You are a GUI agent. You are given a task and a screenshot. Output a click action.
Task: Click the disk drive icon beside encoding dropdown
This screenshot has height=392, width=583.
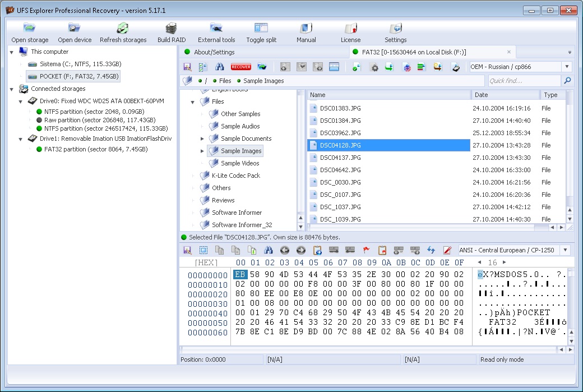click(455, 67)
